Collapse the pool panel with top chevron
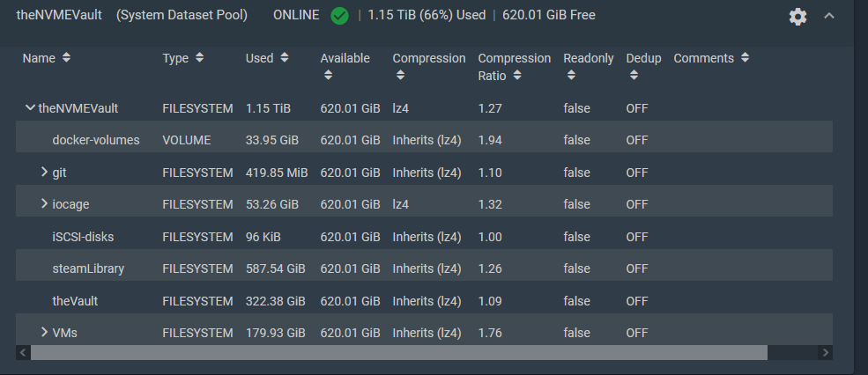The width and height of the screenshot is (868, 375). (828, 16)
